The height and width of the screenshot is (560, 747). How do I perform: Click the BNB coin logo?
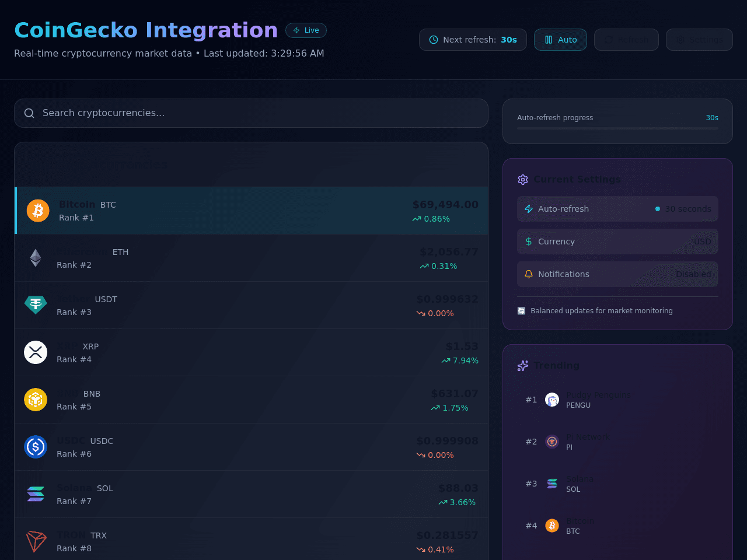(x=36, y=400)
